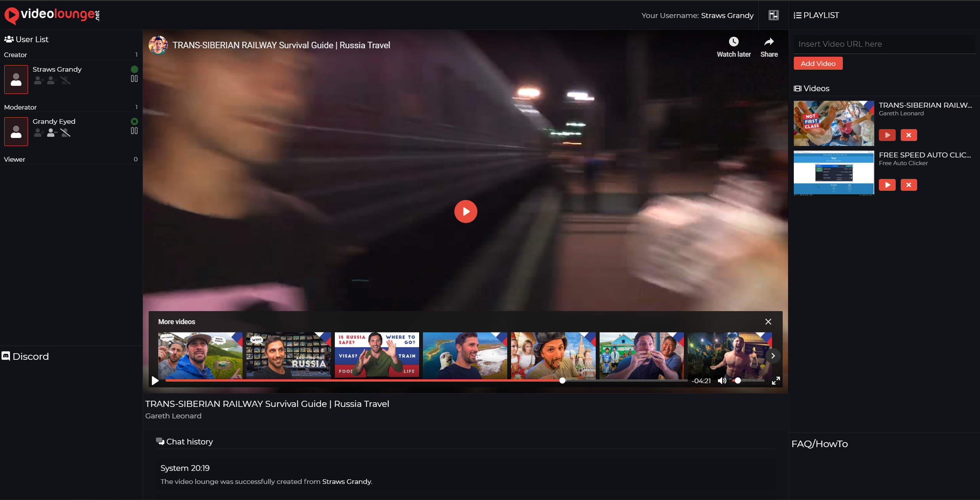
Task: Open the FAQ/HowTo section
Action: click(x=819, y=443)
